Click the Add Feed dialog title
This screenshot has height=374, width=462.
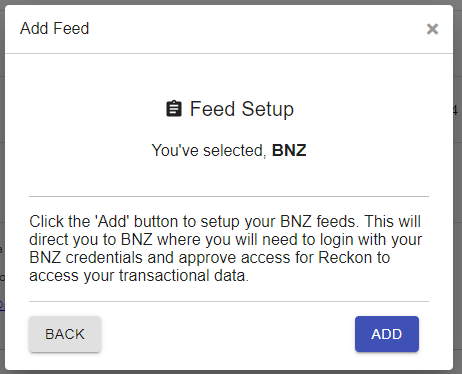coord(55,28)
